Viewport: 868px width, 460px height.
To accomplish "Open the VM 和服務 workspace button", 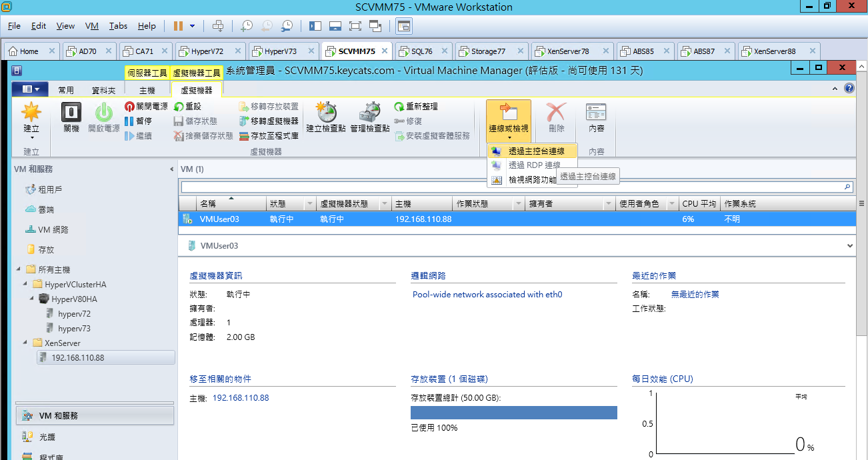I will pos(94,415).
